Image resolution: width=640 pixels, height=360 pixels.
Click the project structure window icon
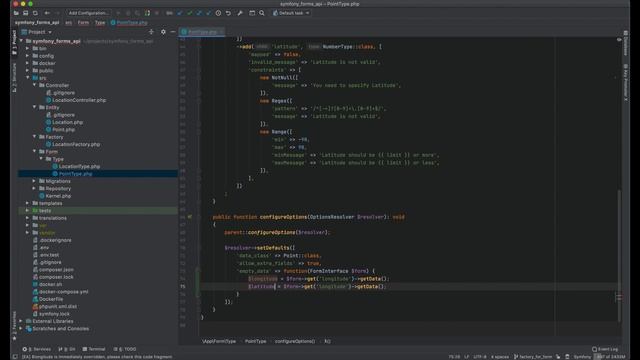tap(252, 13)
